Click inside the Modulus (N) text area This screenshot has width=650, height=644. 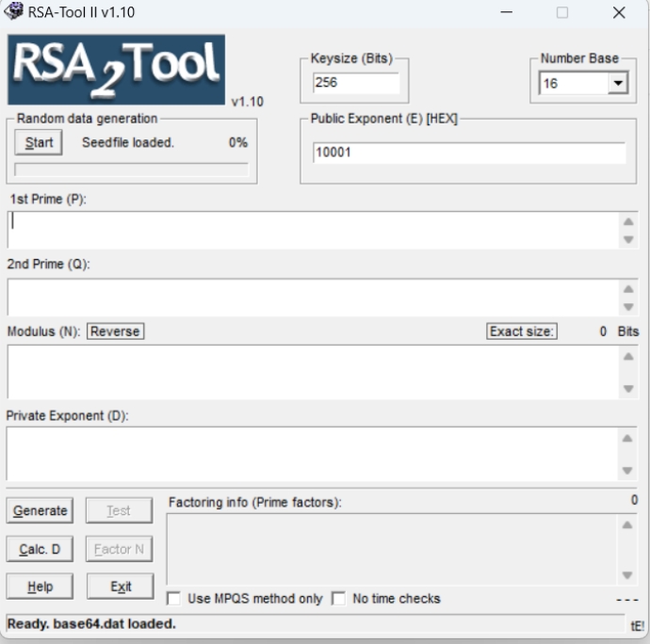pos(311,372)
